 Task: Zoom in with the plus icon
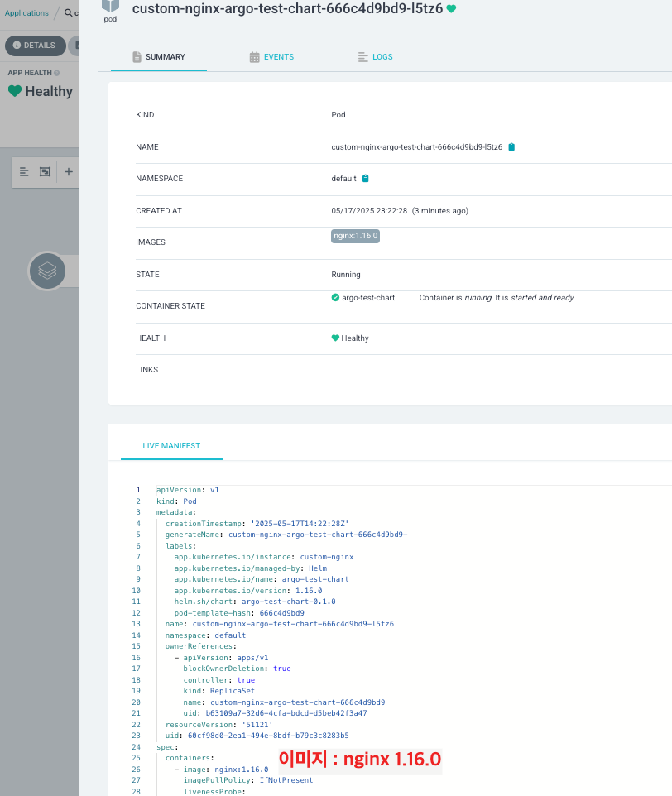tap(69, 171)
